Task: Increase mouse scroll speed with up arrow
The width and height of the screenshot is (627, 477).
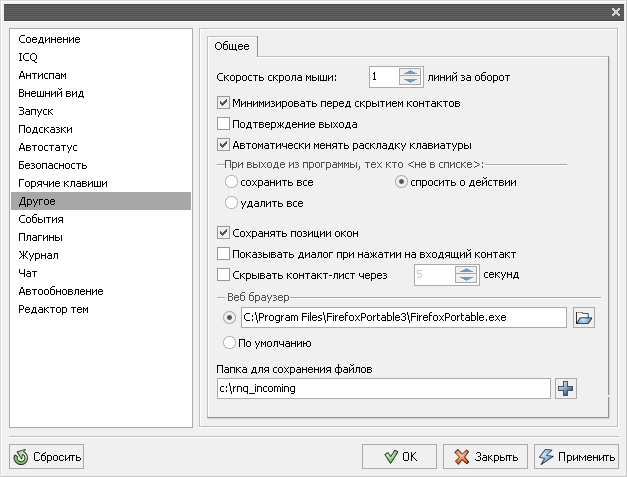Action: click(x=410, y=72)
